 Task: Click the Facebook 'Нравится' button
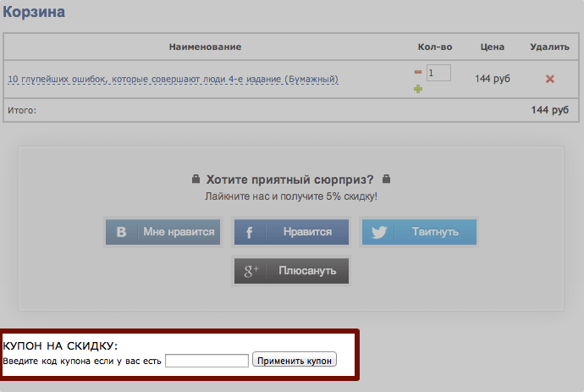coord(291,232)
